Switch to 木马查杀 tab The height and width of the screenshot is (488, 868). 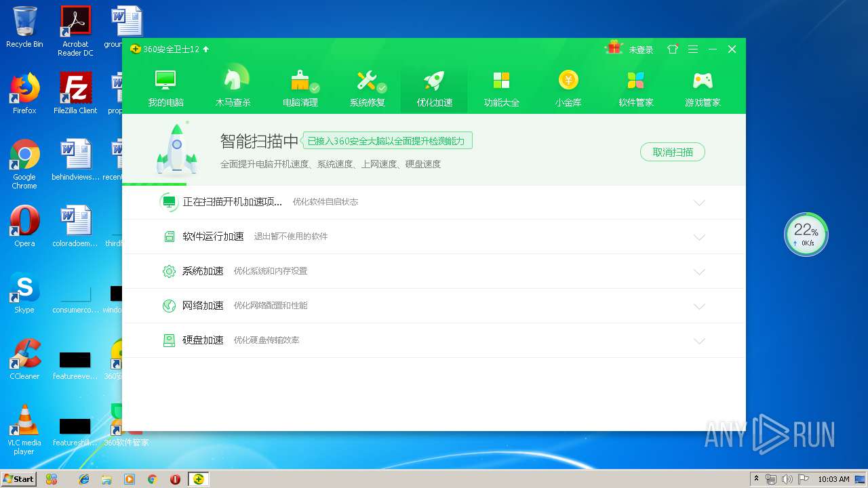click(x=233, y=87)
